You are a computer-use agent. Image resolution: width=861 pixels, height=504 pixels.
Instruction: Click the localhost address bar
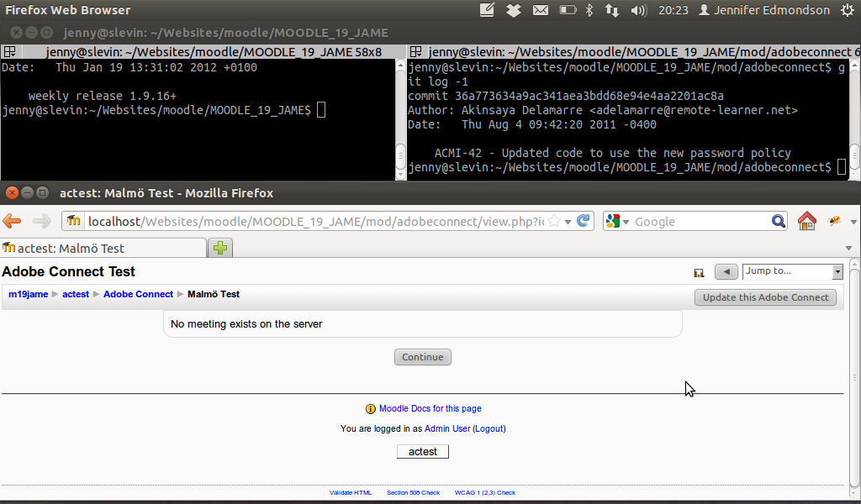pyautogui.click(x=316, y=222)
